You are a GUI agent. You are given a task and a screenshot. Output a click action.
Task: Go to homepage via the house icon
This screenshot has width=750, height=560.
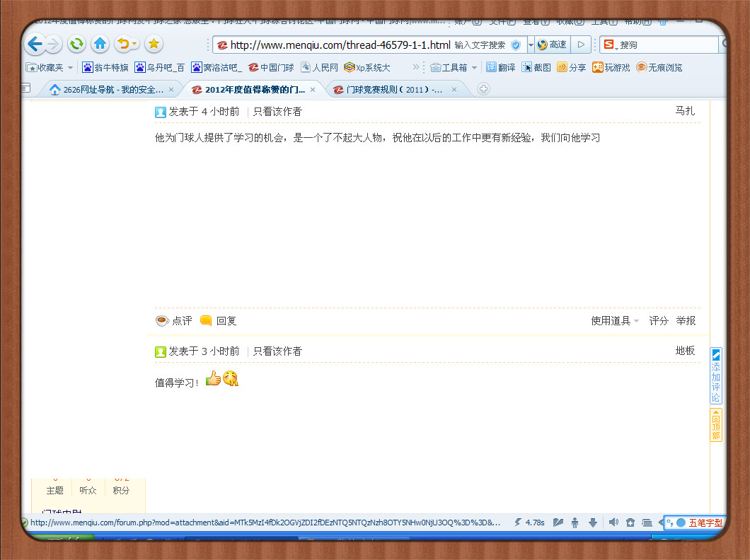100,44
